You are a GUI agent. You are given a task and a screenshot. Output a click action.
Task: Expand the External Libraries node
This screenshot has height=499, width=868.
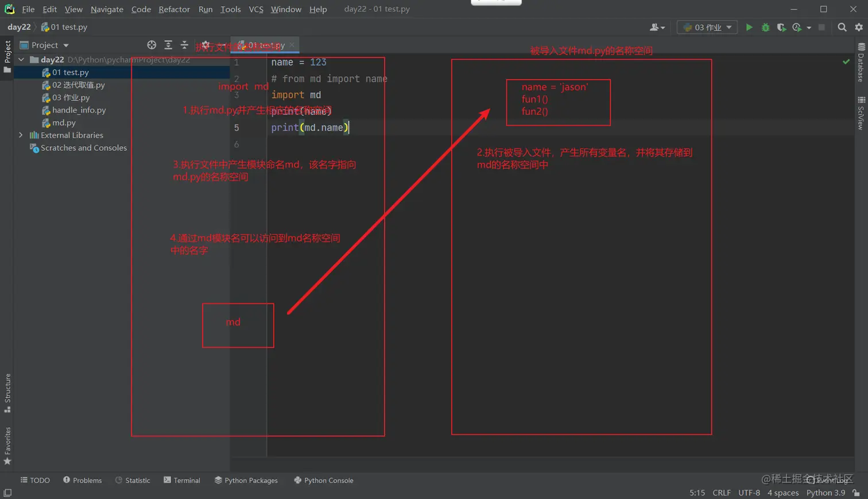tap(21, 135)
